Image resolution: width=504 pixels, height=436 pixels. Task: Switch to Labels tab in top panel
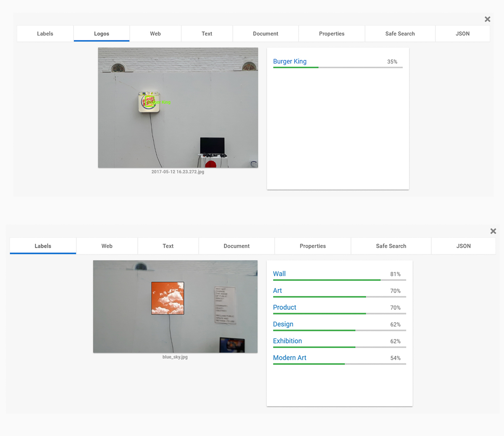click(45, 34)
